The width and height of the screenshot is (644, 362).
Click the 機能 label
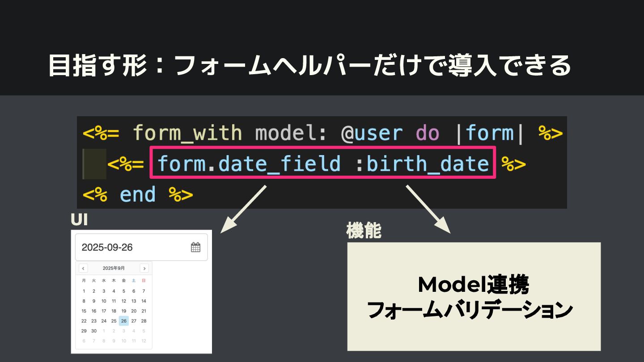pyautogui.click(x=364, y=231)
